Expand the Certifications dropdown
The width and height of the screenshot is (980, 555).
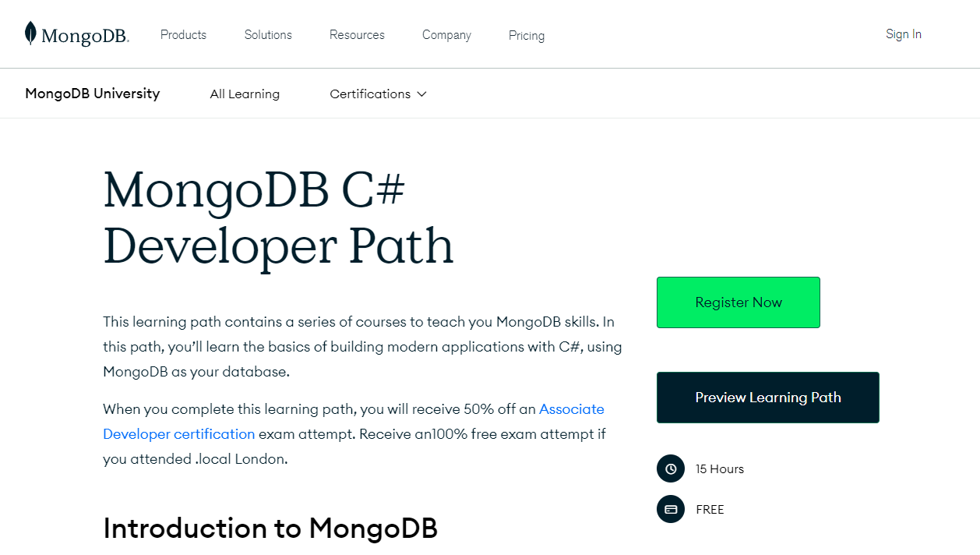pyautogui.click(x=378, y=94)
